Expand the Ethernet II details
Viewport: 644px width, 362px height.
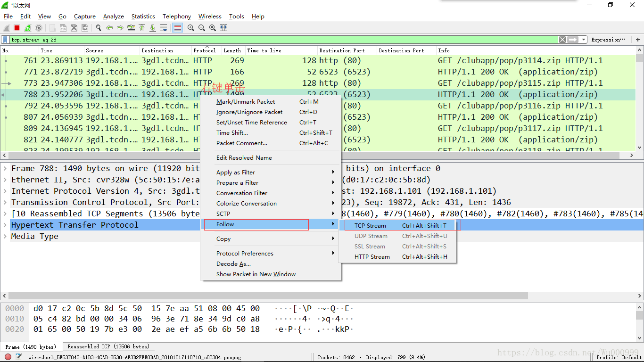pos(6,180)
